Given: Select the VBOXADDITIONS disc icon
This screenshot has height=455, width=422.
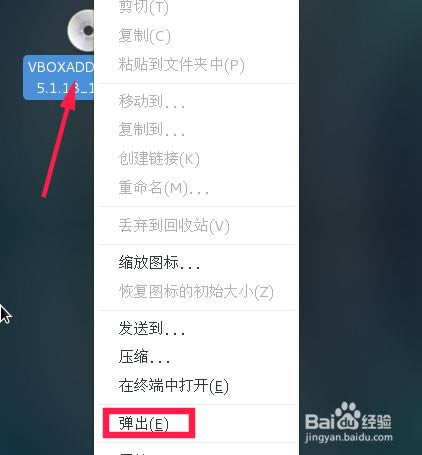Looking at the screenshot, I should click(x=81, y=30).
